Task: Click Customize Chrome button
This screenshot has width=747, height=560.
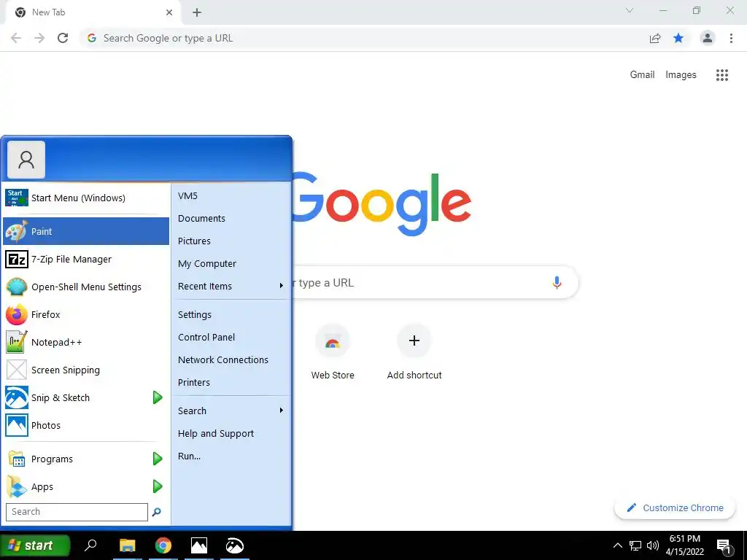Action: [675, 507]
